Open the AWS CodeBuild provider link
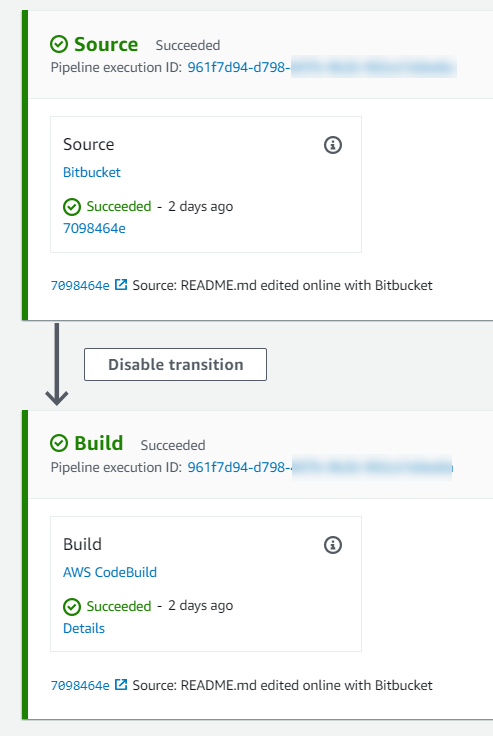The height and width of the screenshot is (736, 493). pos(110,572)
